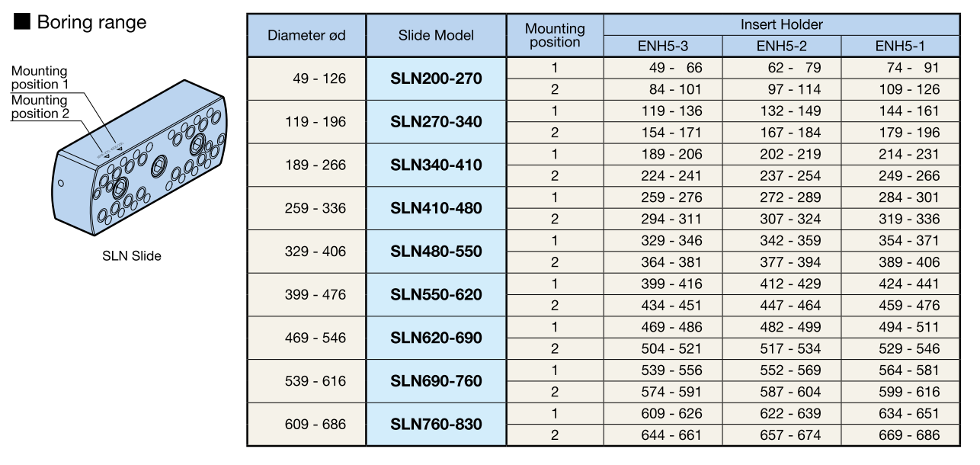Viewport: 980px width, 465px height.
Task: Select the SLN200-270 slide model cell
Action: tap(436, 79)
